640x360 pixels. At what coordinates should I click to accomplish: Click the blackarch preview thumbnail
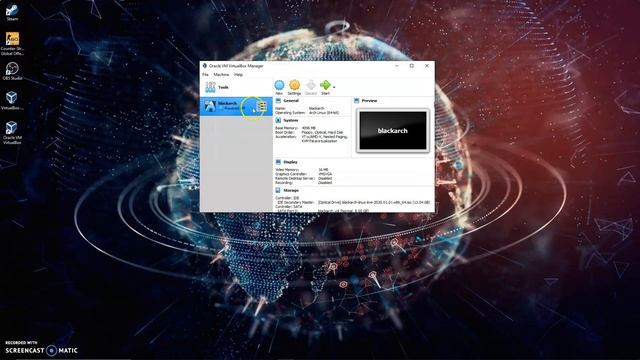[x=393, y=131]
